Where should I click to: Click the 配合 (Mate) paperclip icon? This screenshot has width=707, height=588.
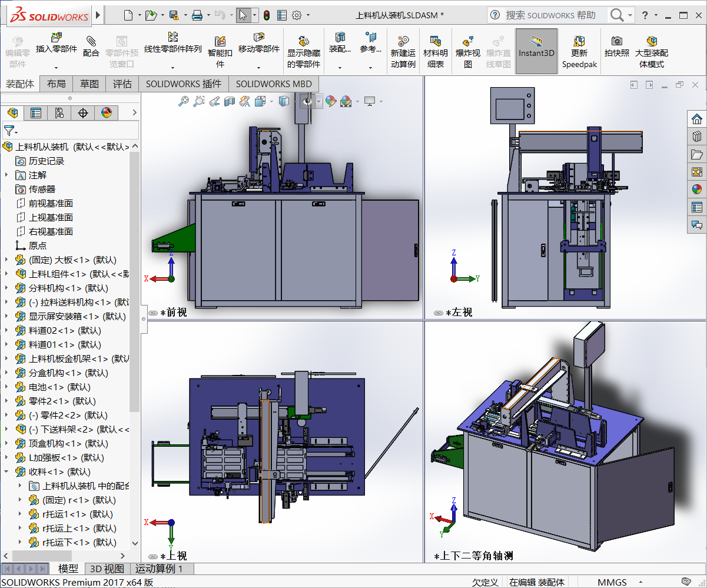(91, 41)
